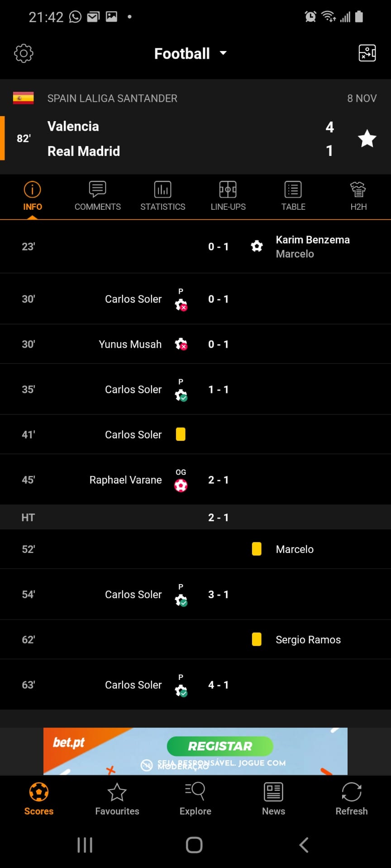Refresh the live scores
The image size is (391, 868).
[x=352, y=799]
